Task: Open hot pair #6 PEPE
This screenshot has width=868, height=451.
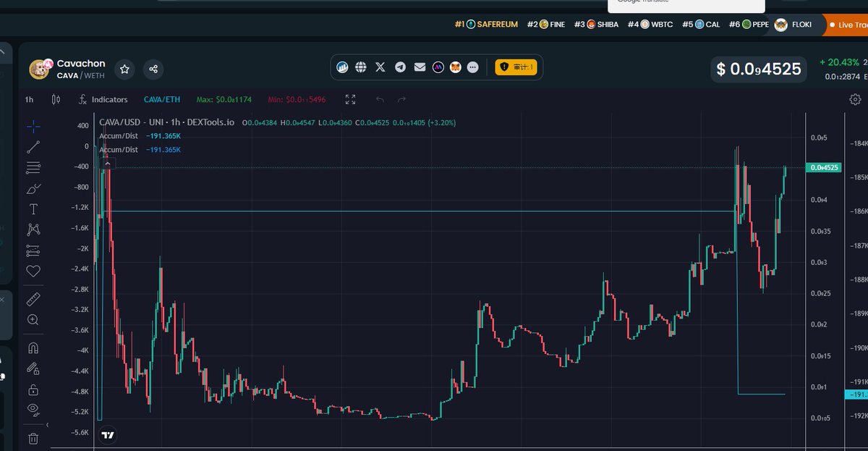Action: pos(749,24)
